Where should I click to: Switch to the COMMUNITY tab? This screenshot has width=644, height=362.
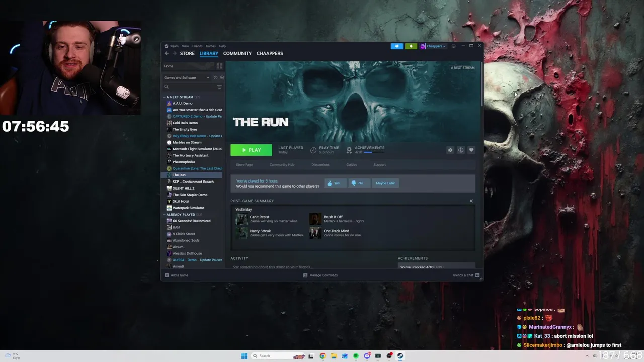(x=237, y=53)
